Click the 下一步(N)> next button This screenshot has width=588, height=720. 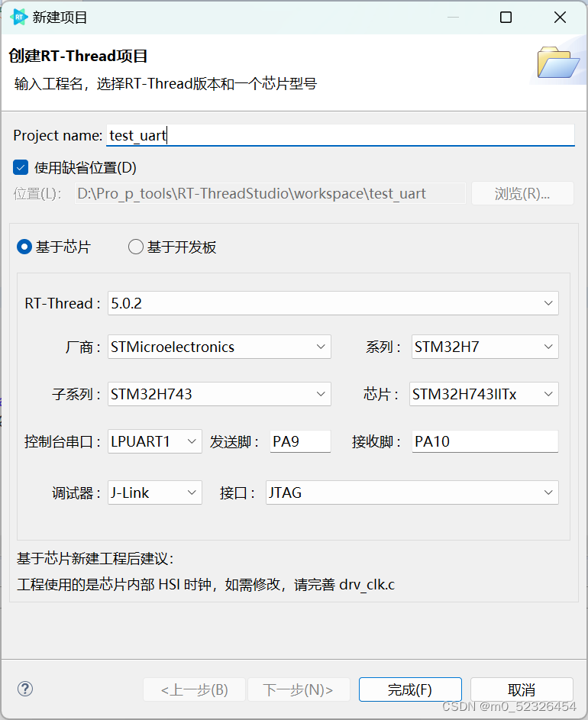pos(299,689)
